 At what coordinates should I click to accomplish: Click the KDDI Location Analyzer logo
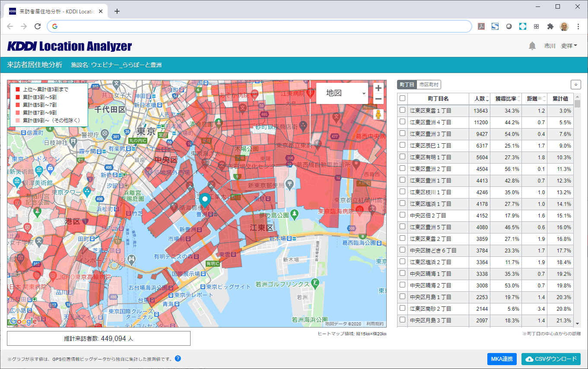(70, 46)
